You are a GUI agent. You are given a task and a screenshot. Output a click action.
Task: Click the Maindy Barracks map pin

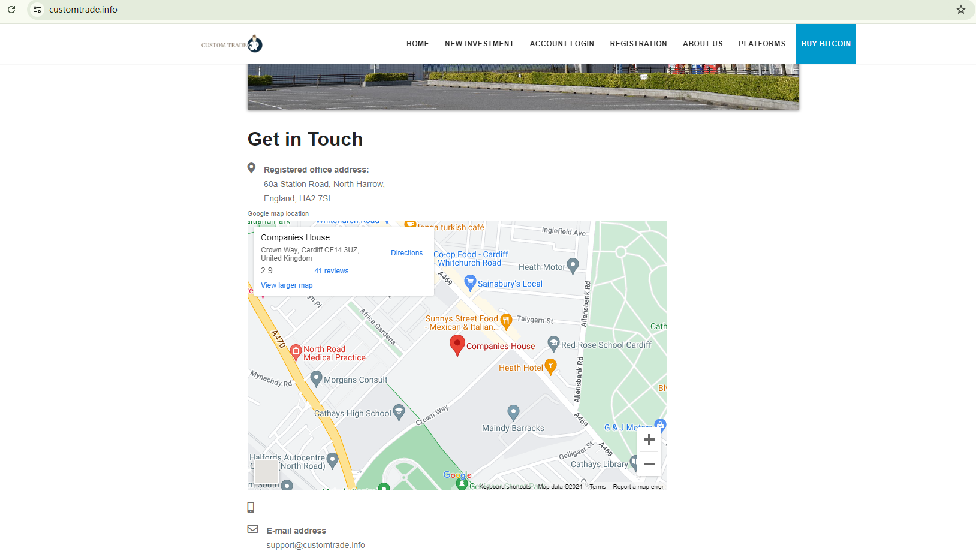(513, 413)
